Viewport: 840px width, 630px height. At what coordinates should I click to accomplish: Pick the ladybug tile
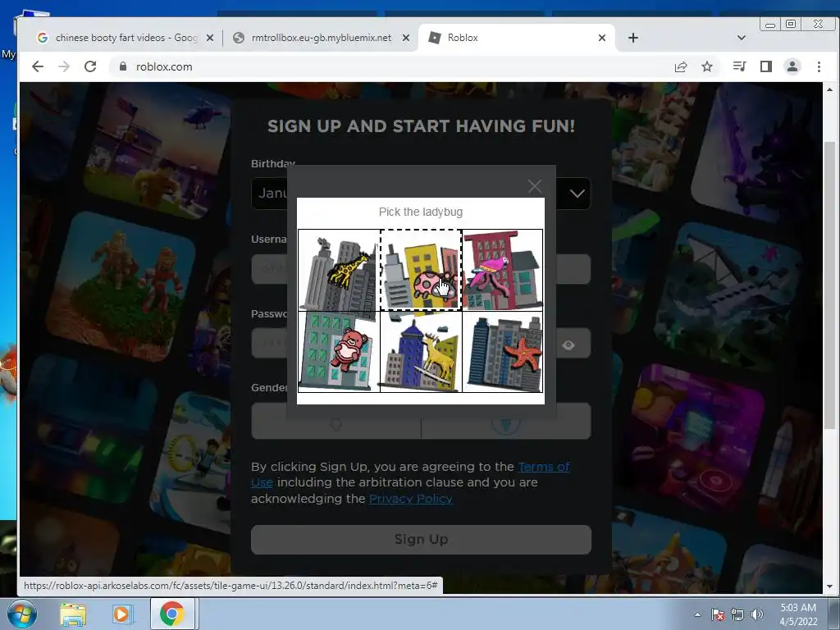click(x=421, y=270)
